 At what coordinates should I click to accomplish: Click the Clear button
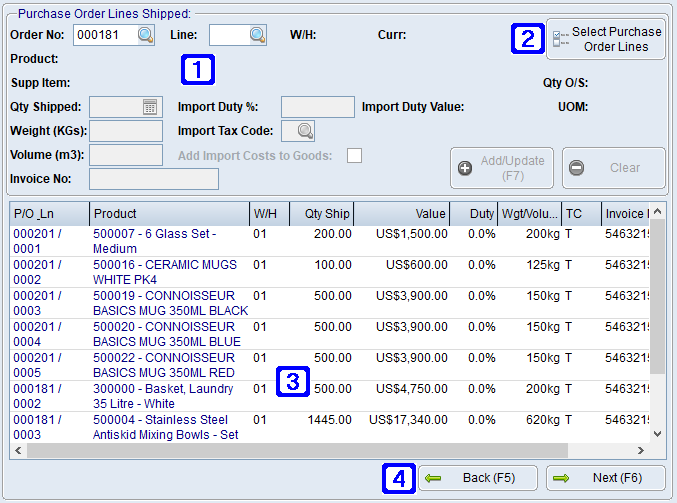[613, 168]
